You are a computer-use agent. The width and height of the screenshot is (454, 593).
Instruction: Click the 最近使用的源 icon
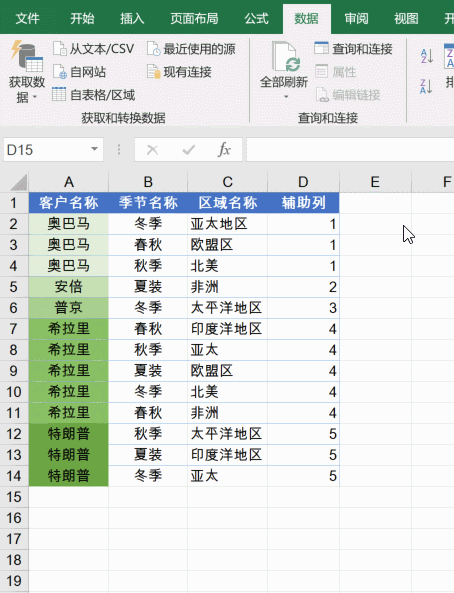[x=154, y=48]
